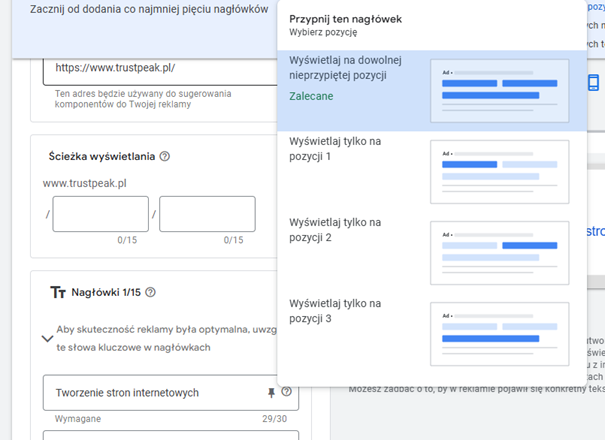Choose 'Wyświetlaj tylko na pozycji 1'
The height and width of the screenshot is (440, 605).
tap(432, 172)
